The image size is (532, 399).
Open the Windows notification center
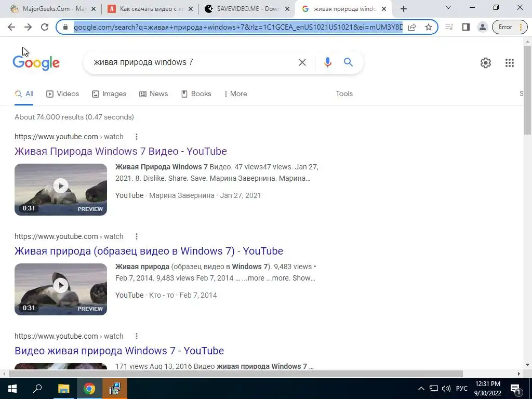point(515,389)
